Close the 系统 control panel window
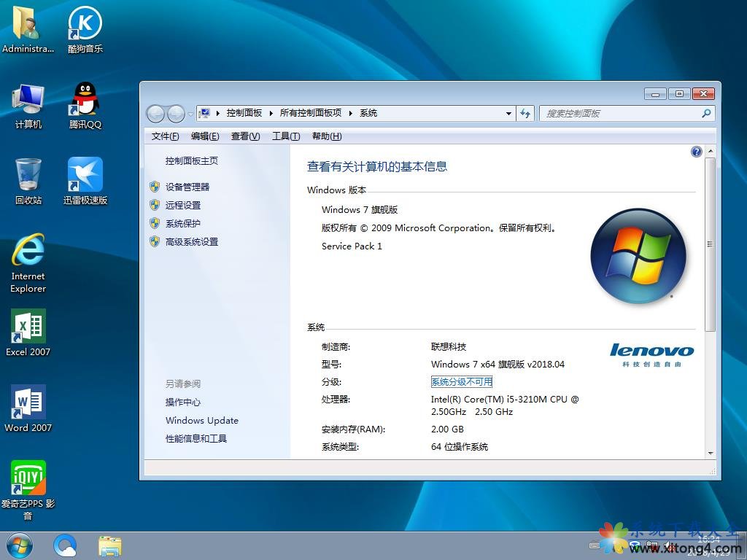 click(x=703, y=94)
